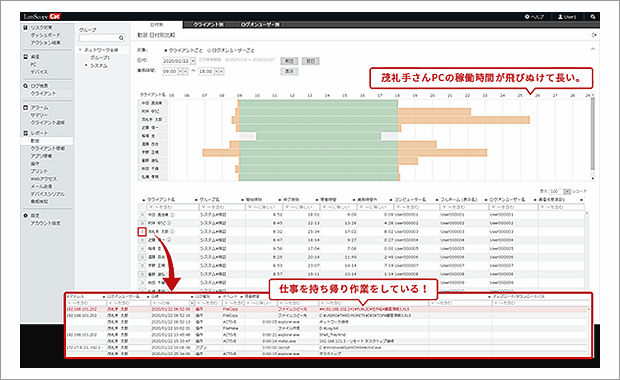
Task: Open アプリ稼働 report in sidebar
Action: [42, 156]
